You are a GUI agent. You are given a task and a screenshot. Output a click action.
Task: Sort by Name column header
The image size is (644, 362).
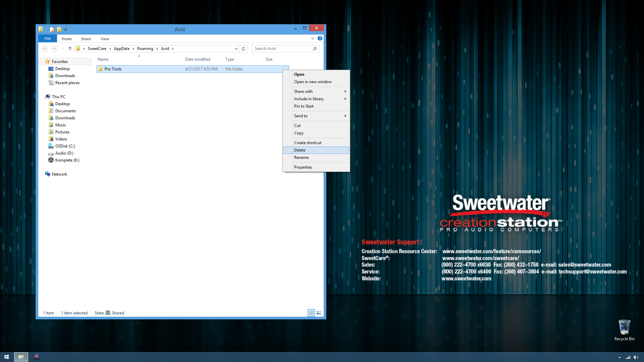point(140,59)
